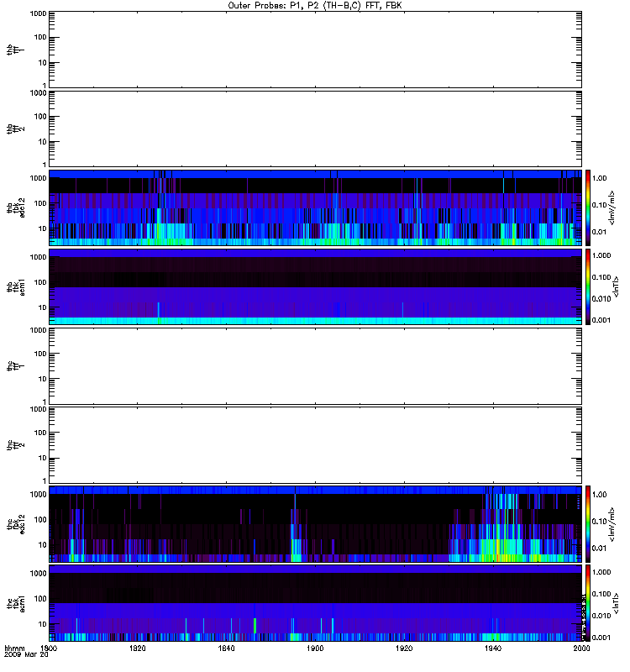Click the thc fbk edc12 spectrogram panel

click(316, 524)
